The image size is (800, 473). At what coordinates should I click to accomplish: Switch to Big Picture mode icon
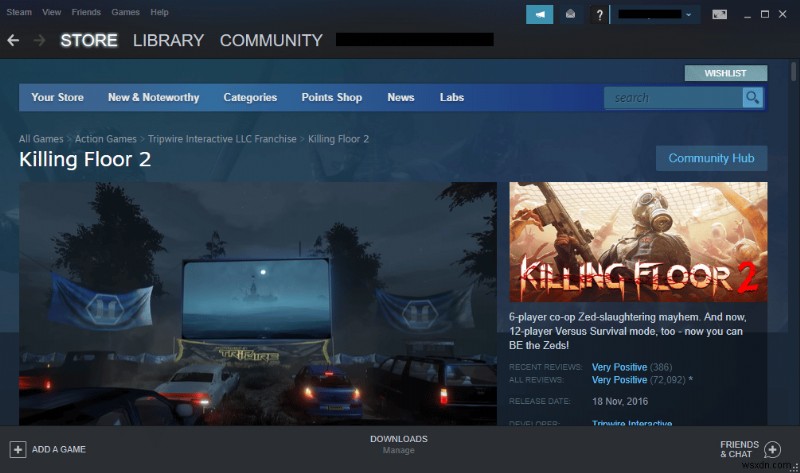pyautogui.click(x=719, y=14)
